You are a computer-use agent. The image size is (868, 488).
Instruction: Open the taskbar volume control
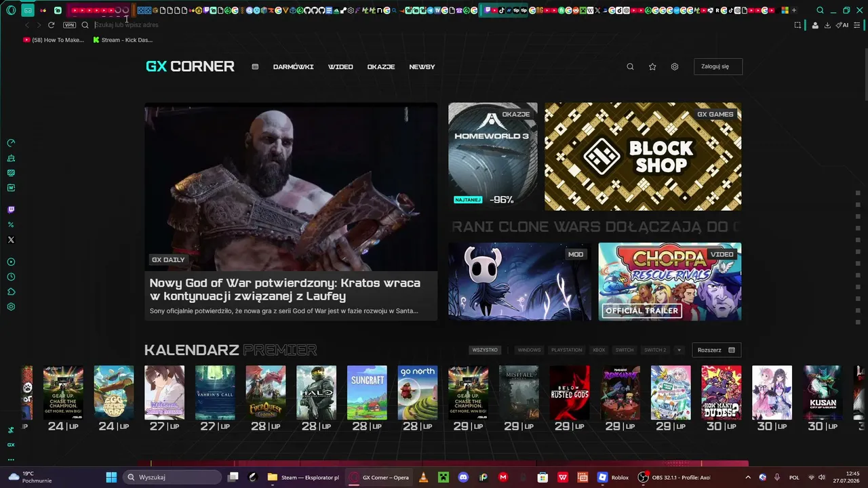click(821, 477)
